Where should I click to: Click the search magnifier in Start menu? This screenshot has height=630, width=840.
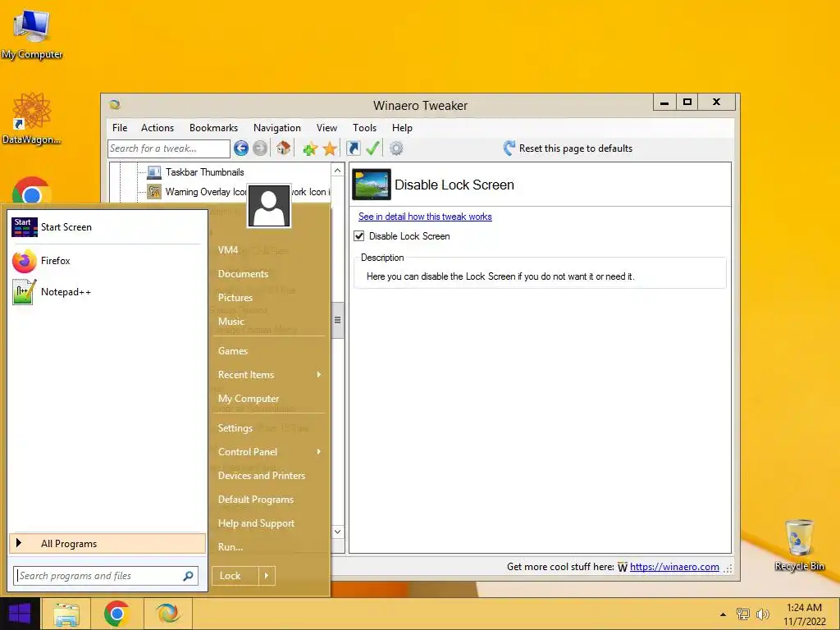[x=188, y=576]
